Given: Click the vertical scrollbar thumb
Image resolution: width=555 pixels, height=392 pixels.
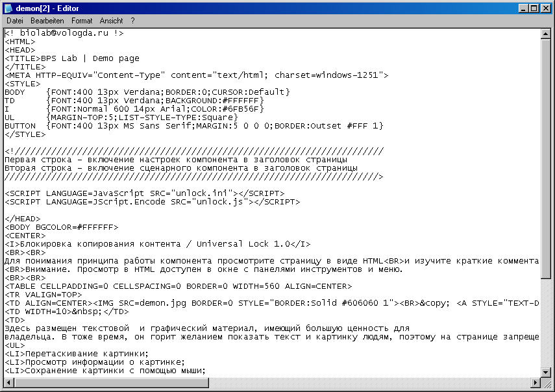Looking at the screenshot, I should pos(545,158).
